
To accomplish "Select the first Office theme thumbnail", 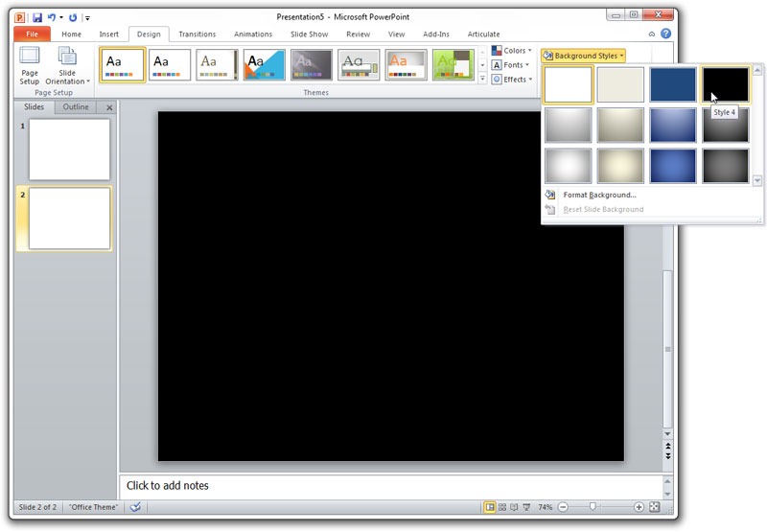I will [123, 64].
